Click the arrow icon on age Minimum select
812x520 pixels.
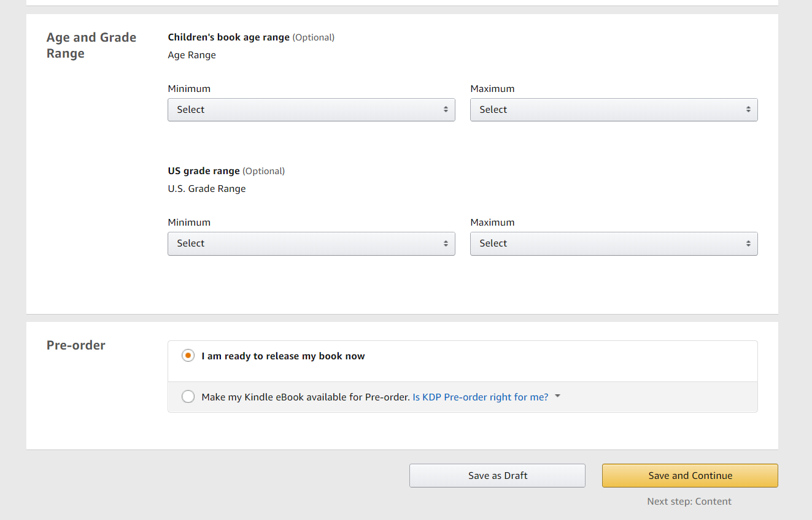tap(446, 110)
